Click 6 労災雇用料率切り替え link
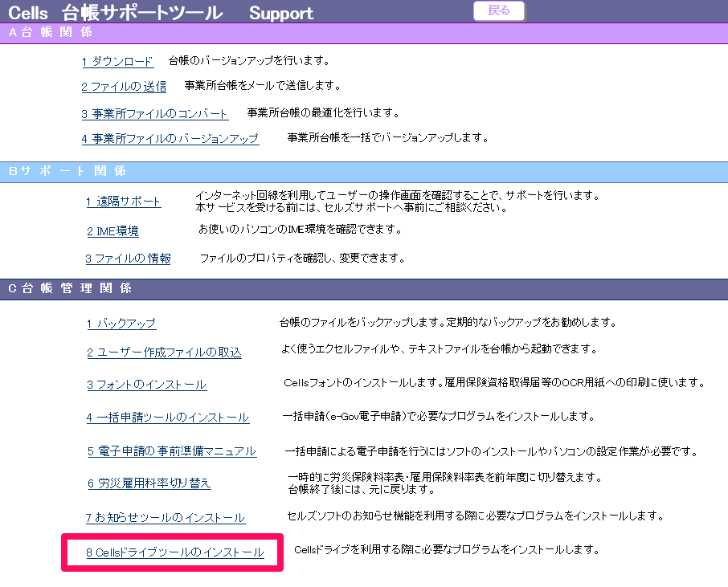 tap(149, 483)
